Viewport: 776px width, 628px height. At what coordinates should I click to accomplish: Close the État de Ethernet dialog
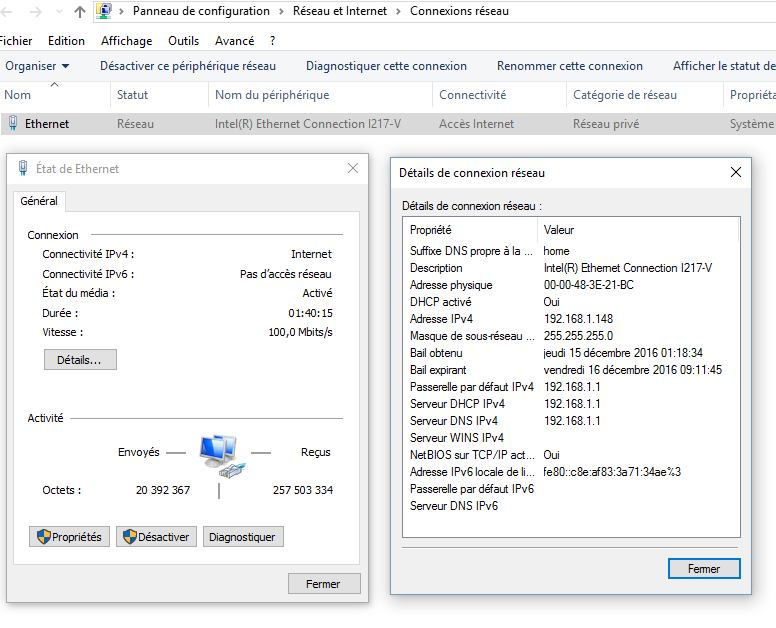pyautogui.click(x=352, y=168)
